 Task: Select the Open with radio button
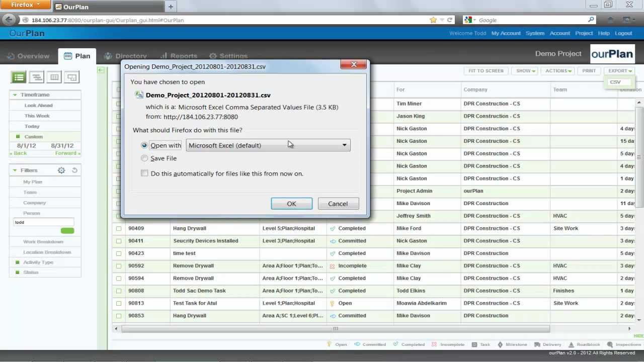(144, 145)
